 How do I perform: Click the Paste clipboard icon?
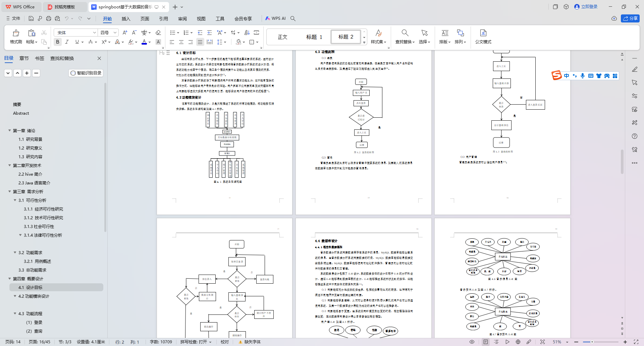click(x=32, y=33)
